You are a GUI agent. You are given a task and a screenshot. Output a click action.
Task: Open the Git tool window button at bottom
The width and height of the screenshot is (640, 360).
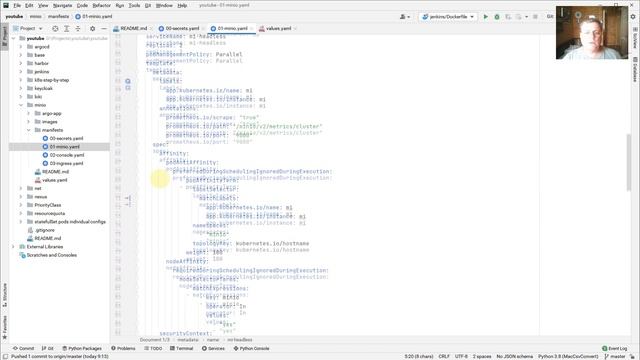point(48,349)
